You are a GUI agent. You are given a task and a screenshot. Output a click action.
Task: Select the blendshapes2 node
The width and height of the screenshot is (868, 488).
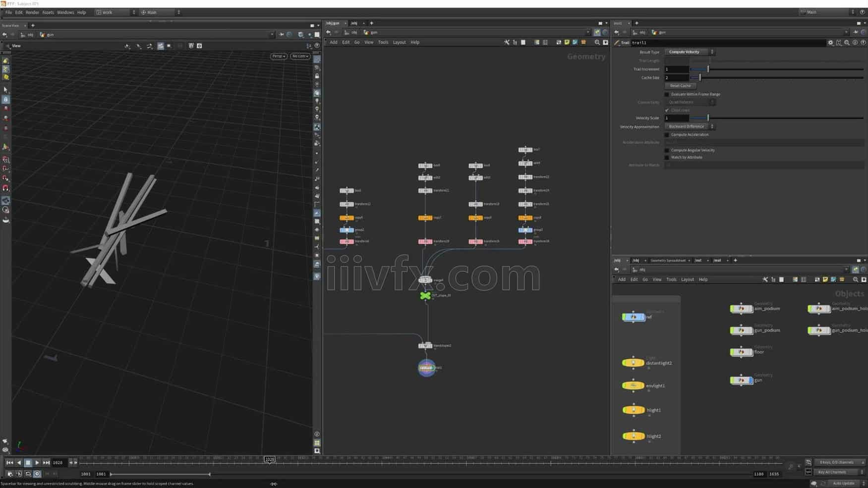425,345
